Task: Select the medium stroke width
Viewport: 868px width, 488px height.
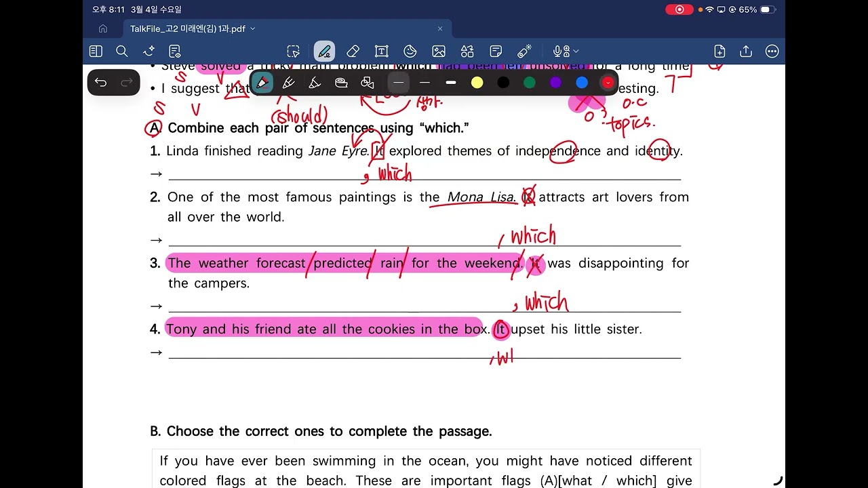Action: [425, 83]
